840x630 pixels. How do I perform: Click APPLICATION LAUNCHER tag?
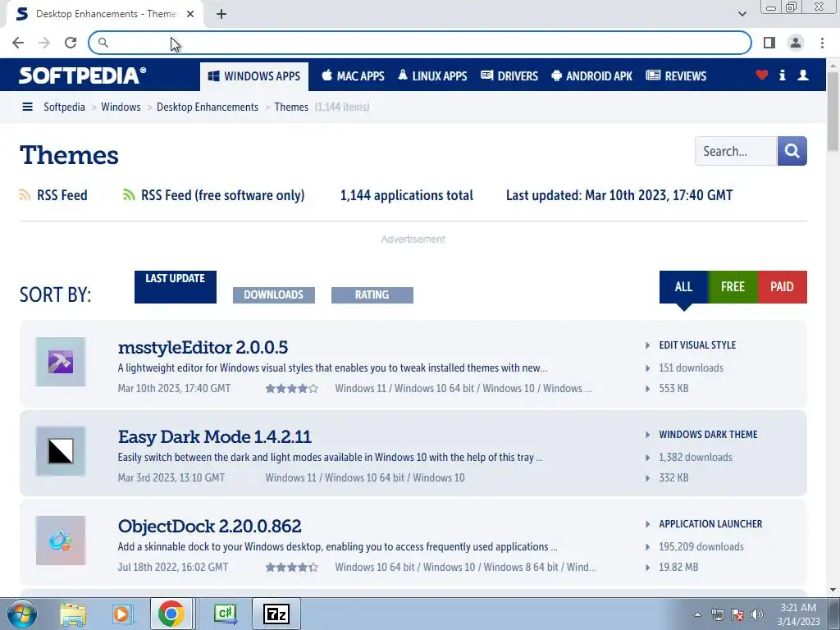click(710, 524)
